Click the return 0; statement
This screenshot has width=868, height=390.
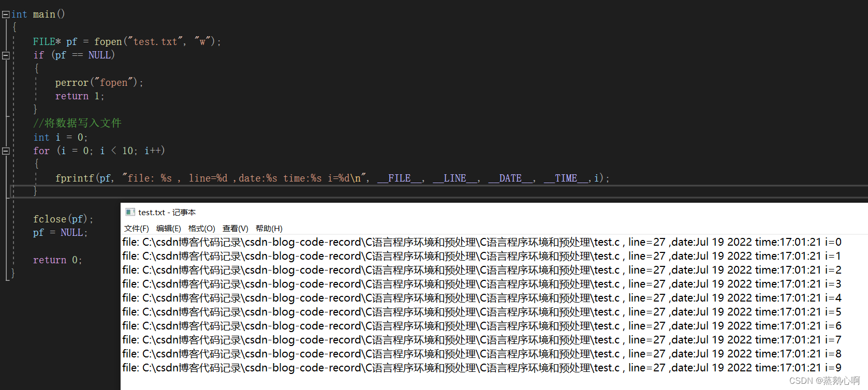click(57, 260)
